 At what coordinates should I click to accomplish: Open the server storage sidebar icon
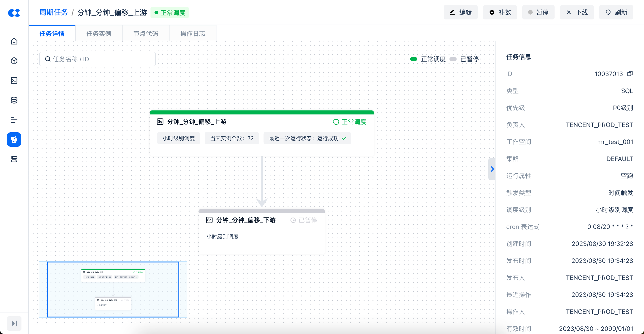point(14,159)
